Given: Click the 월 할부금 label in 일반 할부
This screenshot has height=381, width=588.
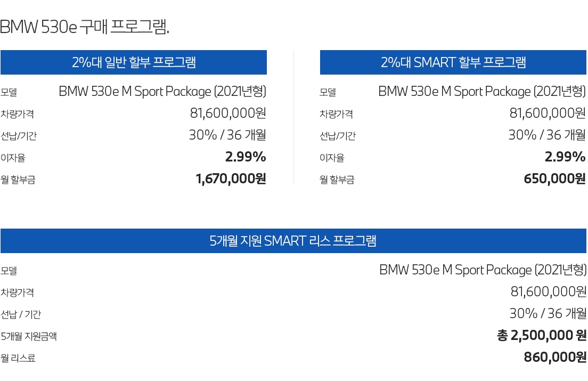Looking at the screenshot, I should (x=18, y=180).
